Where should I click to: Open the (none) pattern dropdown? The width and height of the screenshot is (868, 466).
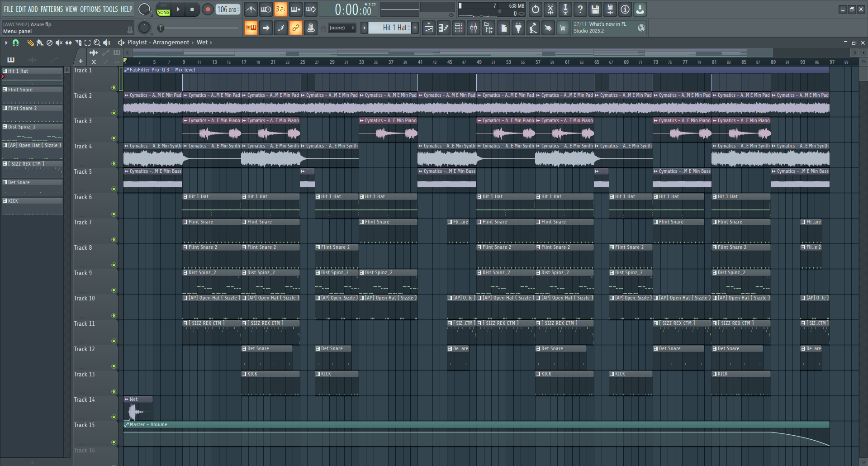(x=342, y=28)
